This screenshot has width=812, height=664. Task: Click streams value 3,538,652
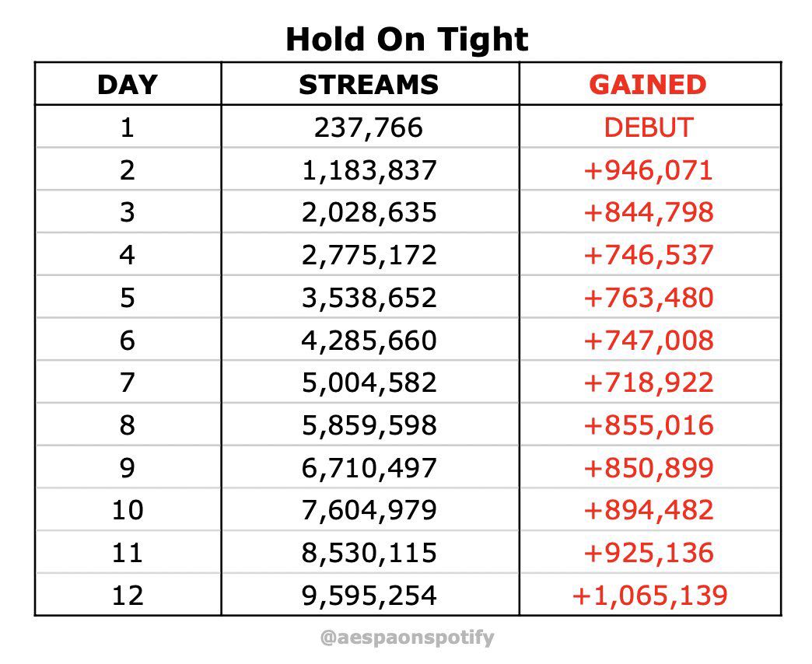369,298
